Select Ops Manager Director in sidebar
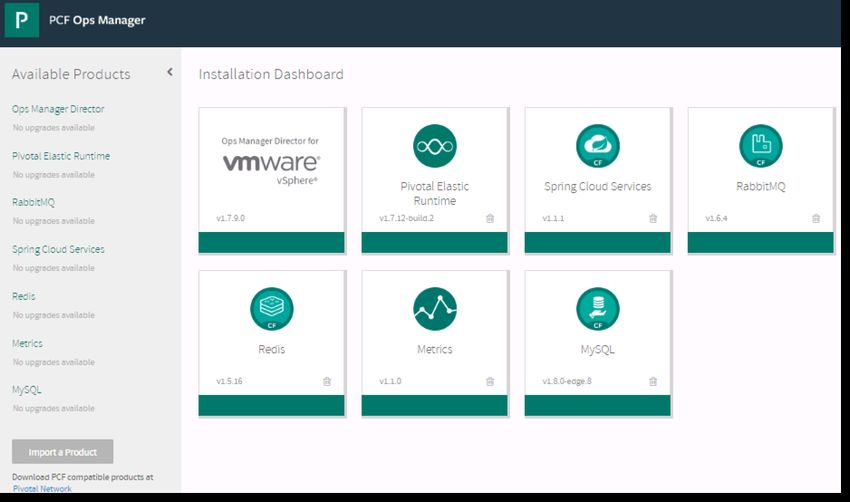Viewport: 850px width, 502px height. [x=58, y=109]
